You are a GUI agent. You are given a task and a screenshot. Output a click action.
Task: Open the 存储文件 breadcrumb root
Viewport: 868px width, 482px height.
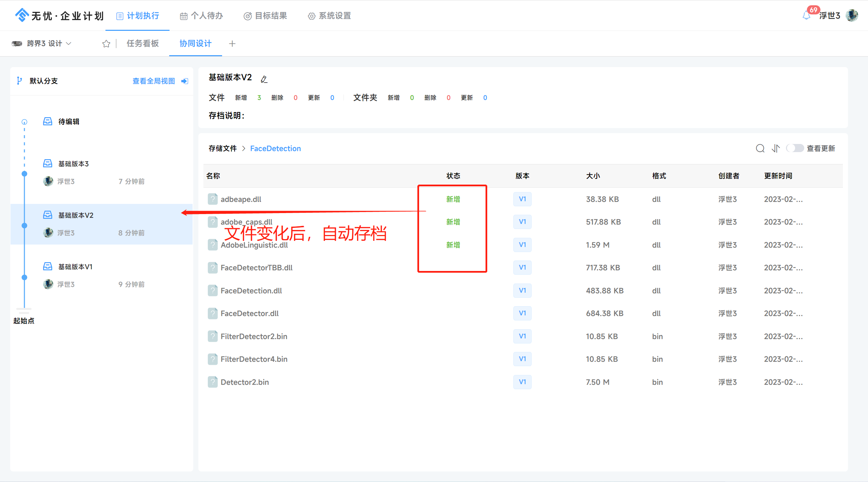pos(222,148)
